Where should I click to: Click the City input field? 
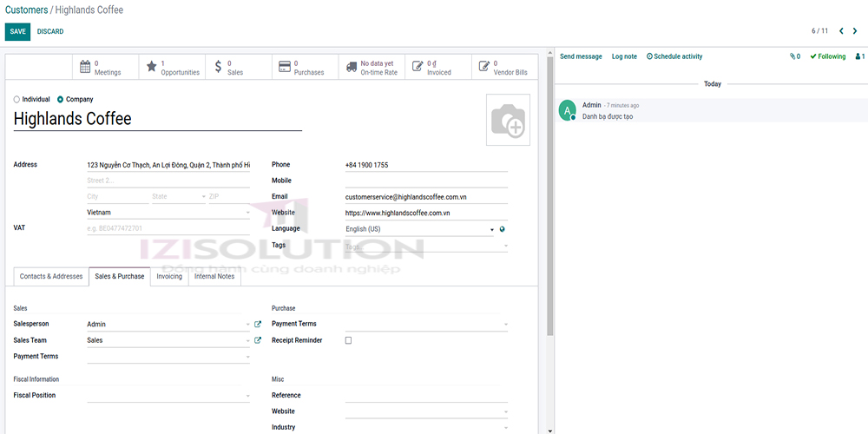(x=117, y=196)
